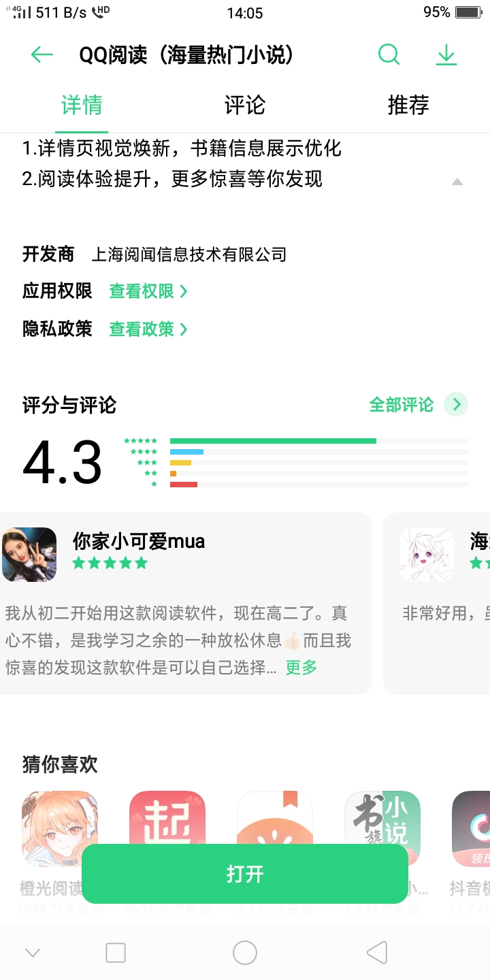Viewport: 490px width, 980px height.
Task: Tap the back arrow icon
Action: (x=42, y=55)
